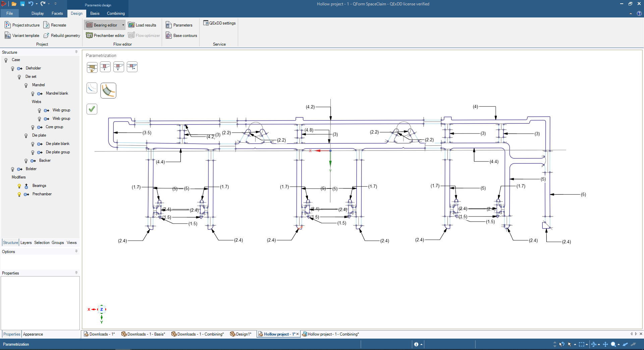
Task: Toggle visibility bulb for Dieholder
Action: point(13,68)
